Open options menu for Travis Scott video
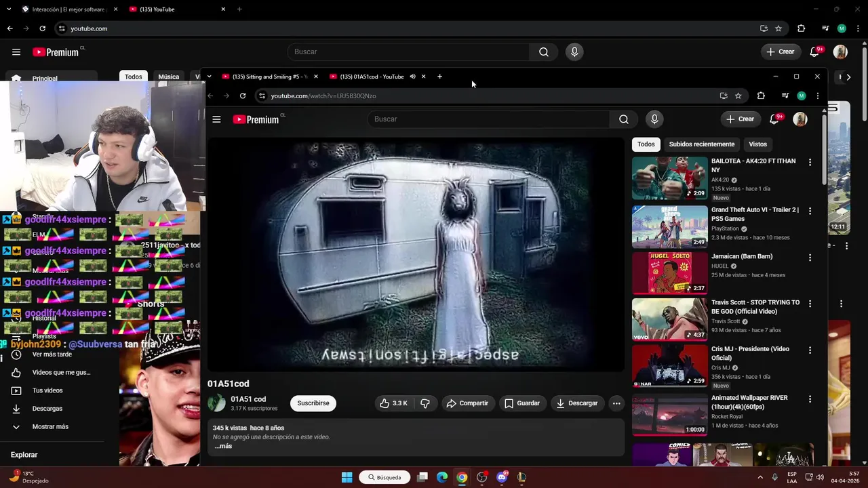Screen dimensions: 868x488 pyautogui.click(x=809, y=304)
